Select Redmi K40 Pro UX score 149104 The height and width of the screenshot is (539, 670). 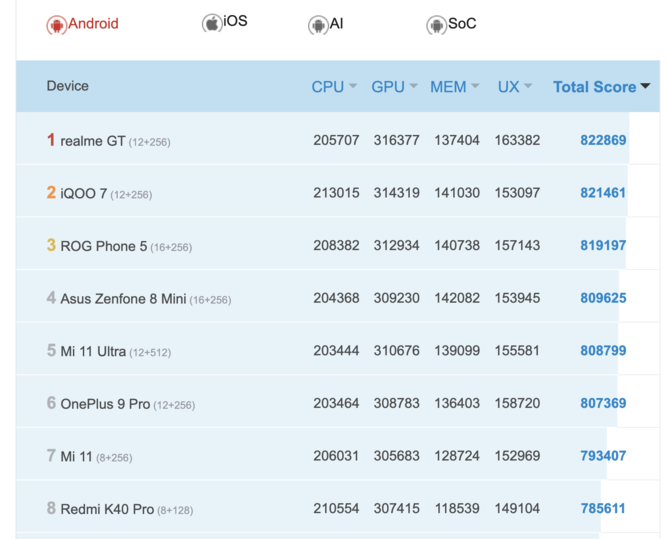(x=517, y=508)
